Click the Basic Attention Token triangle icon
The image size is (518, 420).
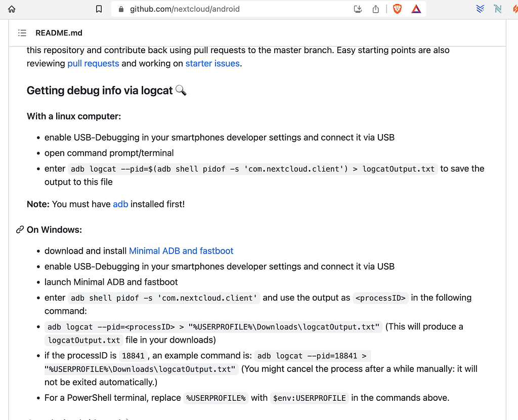(x=416, y=9)
